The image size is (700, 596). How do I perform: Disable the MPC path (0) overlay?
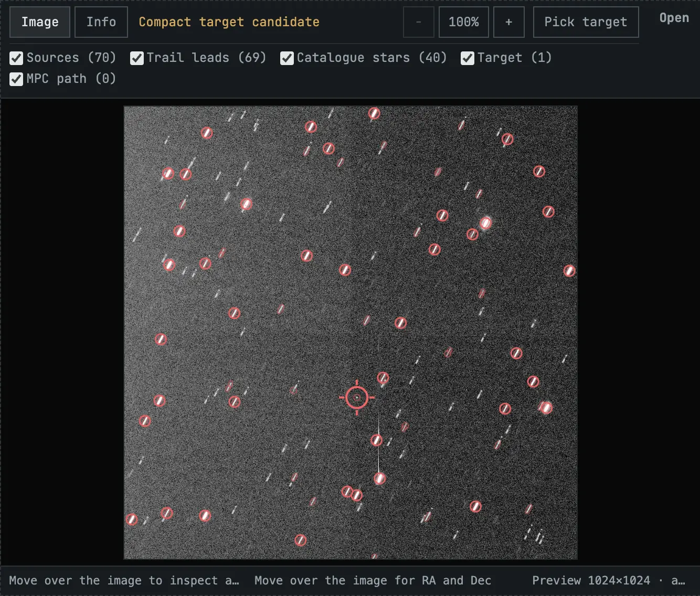click(16, 79)
